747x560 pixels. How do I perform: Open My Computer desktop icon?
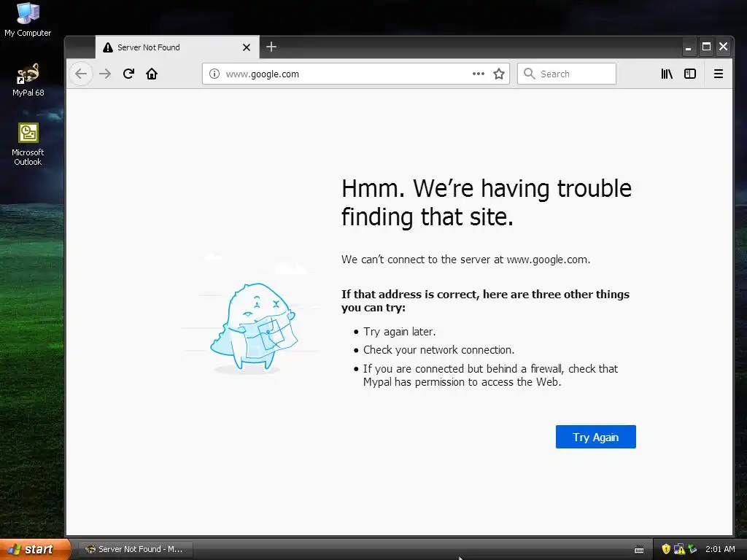[x=28, y=20]
